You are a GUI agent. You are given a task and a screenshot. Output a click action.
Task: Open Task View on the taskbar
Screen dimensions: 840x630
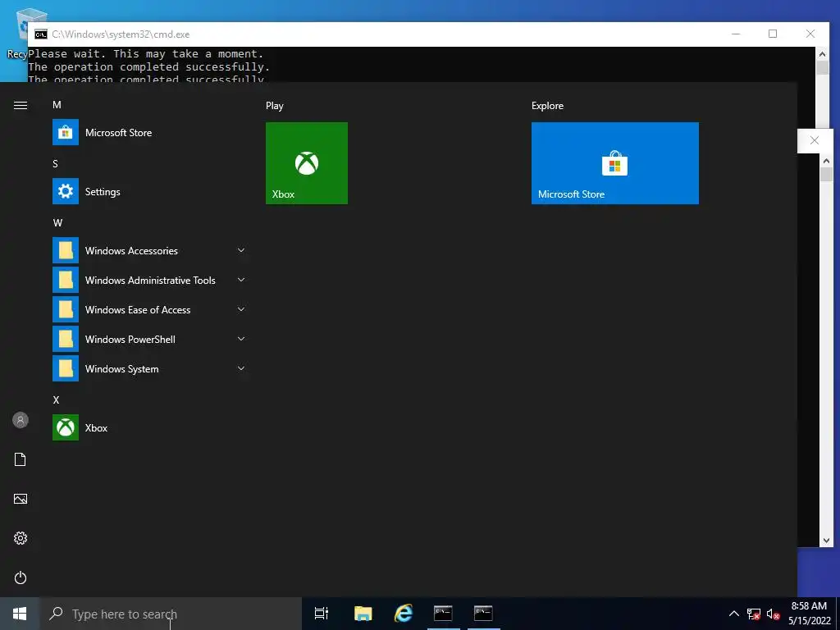coord(322,614)
